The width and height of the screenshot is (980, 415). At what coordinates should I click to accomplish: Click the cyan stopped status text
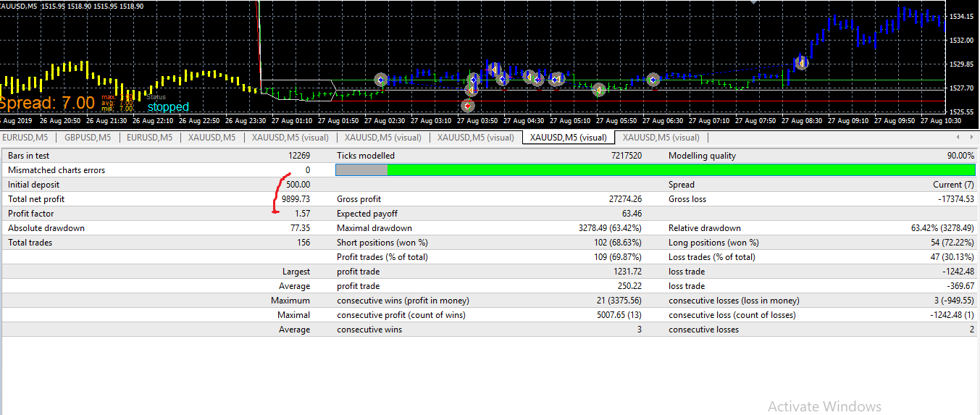click(168, 107)
